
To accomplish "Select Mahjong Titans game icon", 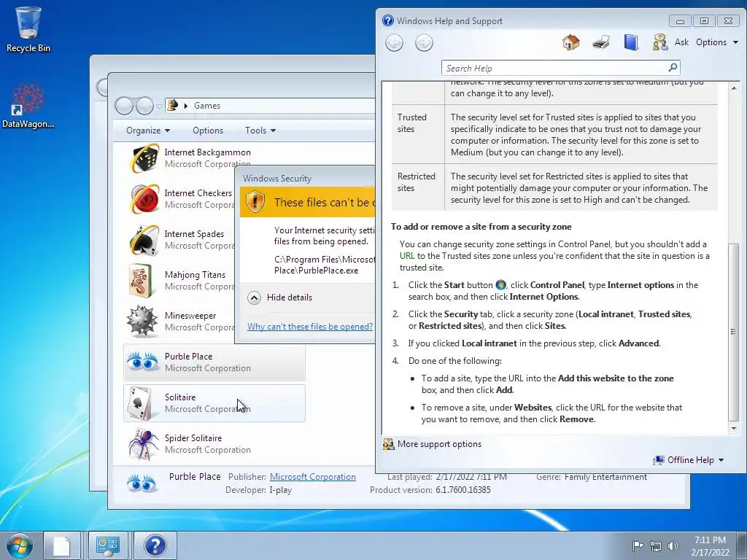I will (x=141, y=281).
